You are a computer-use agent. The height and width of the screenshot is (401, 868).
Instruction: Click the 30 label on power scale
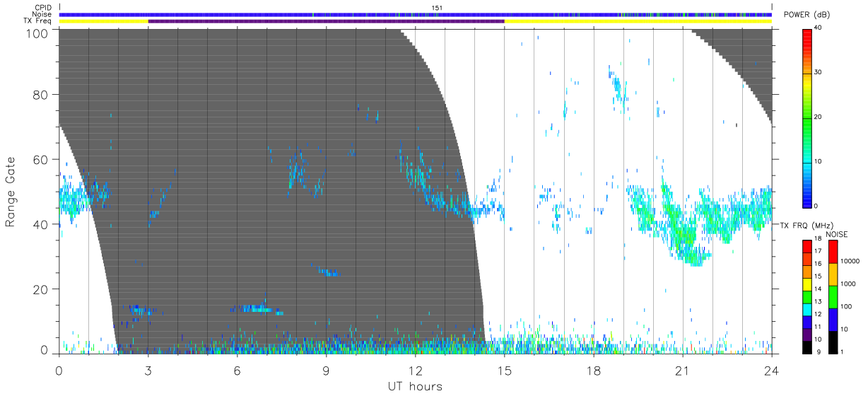pyautogui.click(x=819, y=72)
